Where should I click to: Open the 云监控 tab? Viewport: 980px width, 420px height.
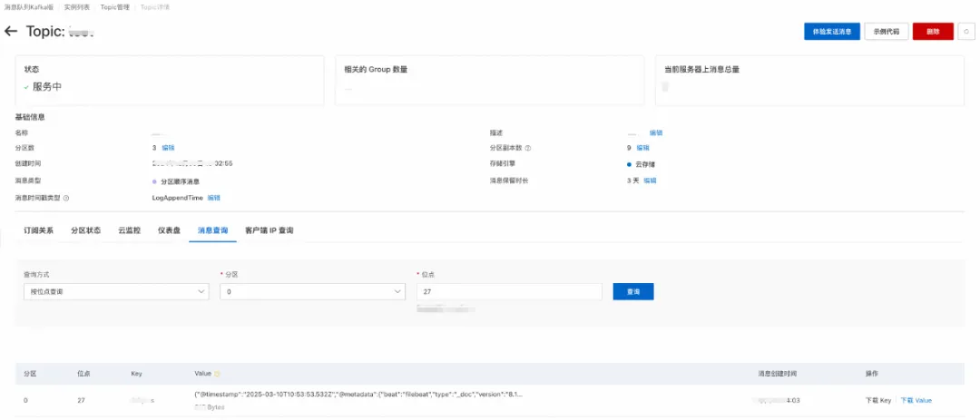coord(130,230)
